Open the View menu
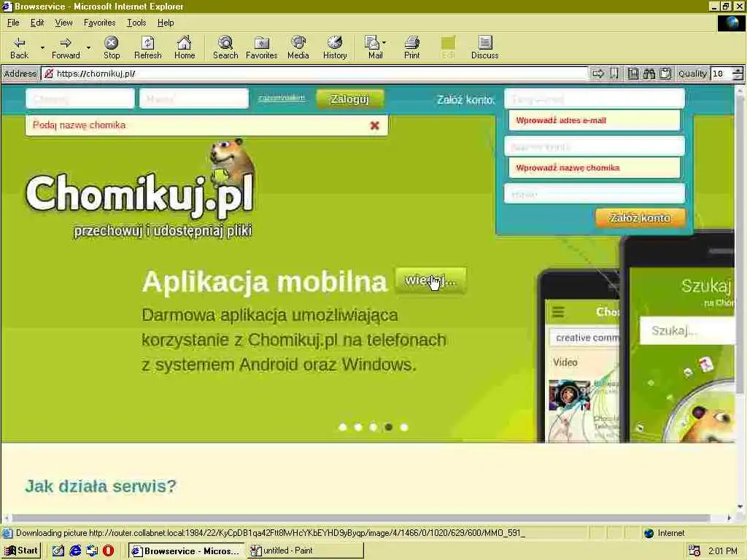The image size is (747, 560). coord(64,23)
